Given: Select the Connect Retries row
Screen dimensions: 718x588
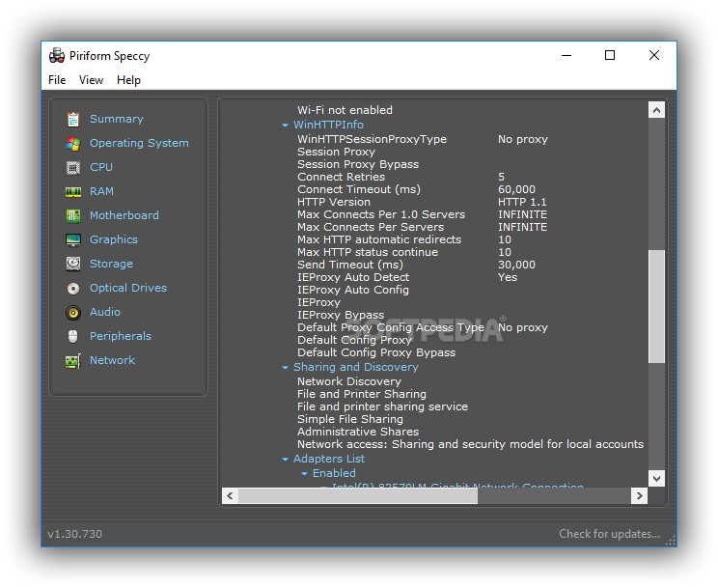Looking at the screenshot, I should click(x=400, y=177).
